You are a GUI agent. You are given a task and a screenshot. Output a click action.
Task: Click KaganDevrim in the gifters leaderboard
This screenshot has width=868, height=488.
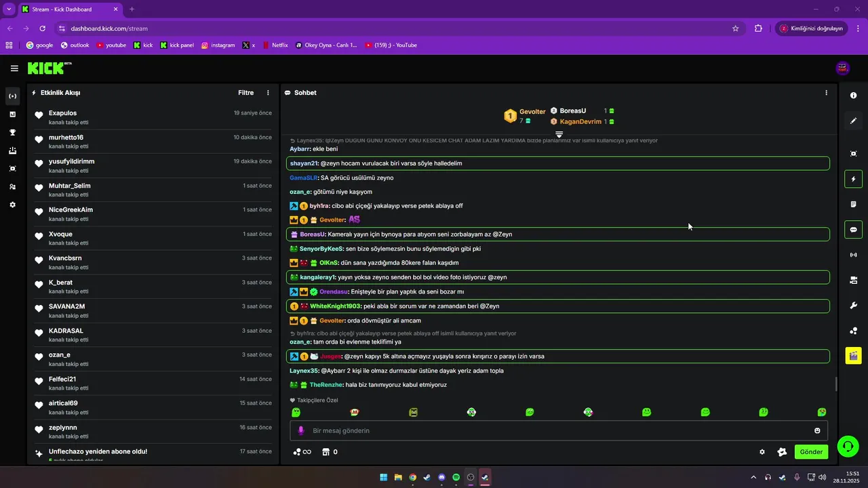(x=580, y=122)
